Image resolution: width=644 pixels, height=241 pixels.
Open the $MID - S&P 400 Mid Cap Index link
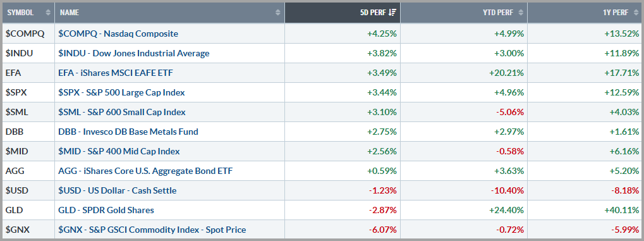[119, 151]
